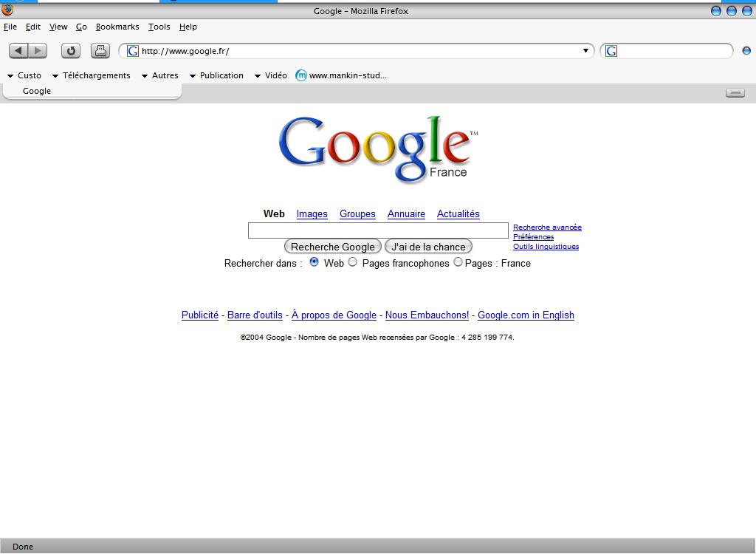Screen dimensions: 756x554
Task: Open the Annuaire link
Action: click(x=407, y=213)
